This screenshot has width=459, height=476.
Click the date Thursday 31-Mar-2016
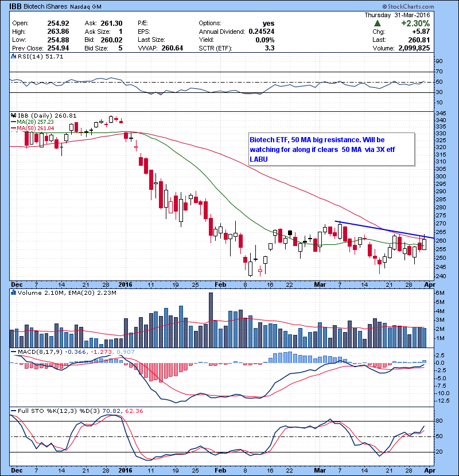pyautogui.click(x=397, y=15)
